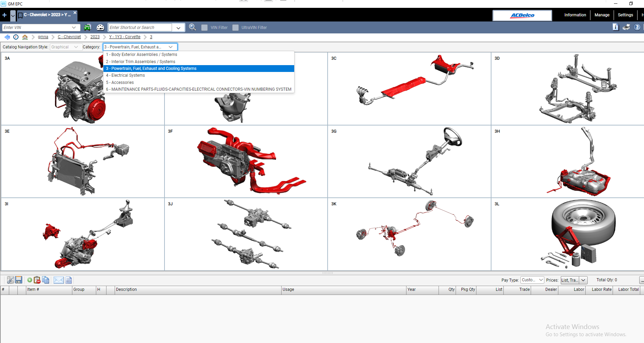This screenshot has width=644, height=343.
Task: Click the clipboard remove icon
Action: (37, 280)
